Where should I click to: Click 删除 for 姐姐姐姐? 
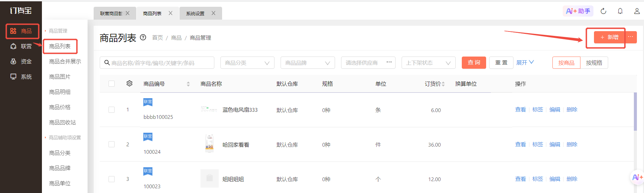coord(572,179)
